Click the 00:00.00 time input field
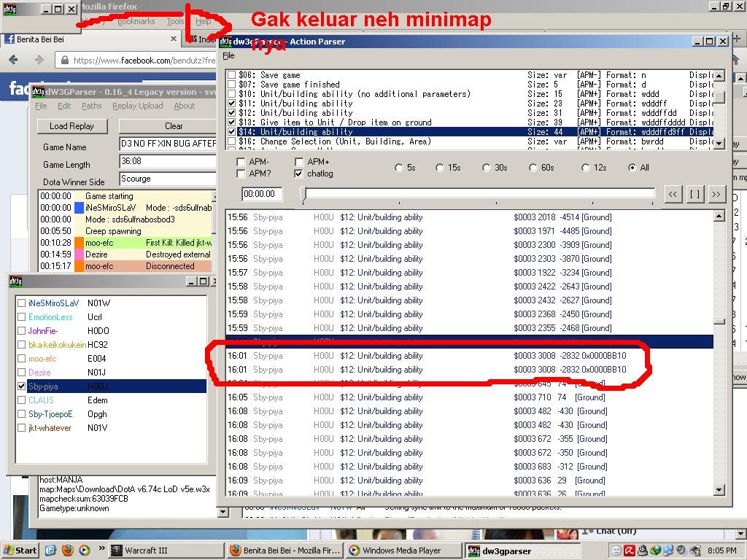Viewport: 747px width, 560px height. [262, 194]
